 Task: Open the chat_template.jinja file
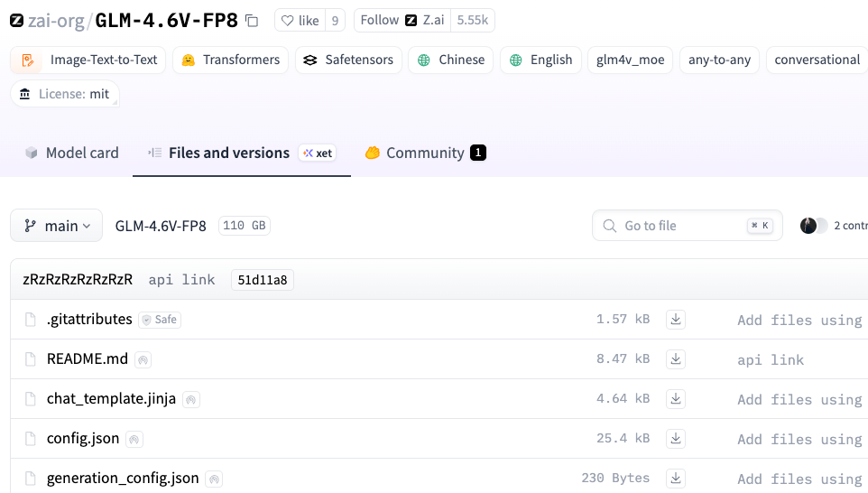(x=111, y=399)
